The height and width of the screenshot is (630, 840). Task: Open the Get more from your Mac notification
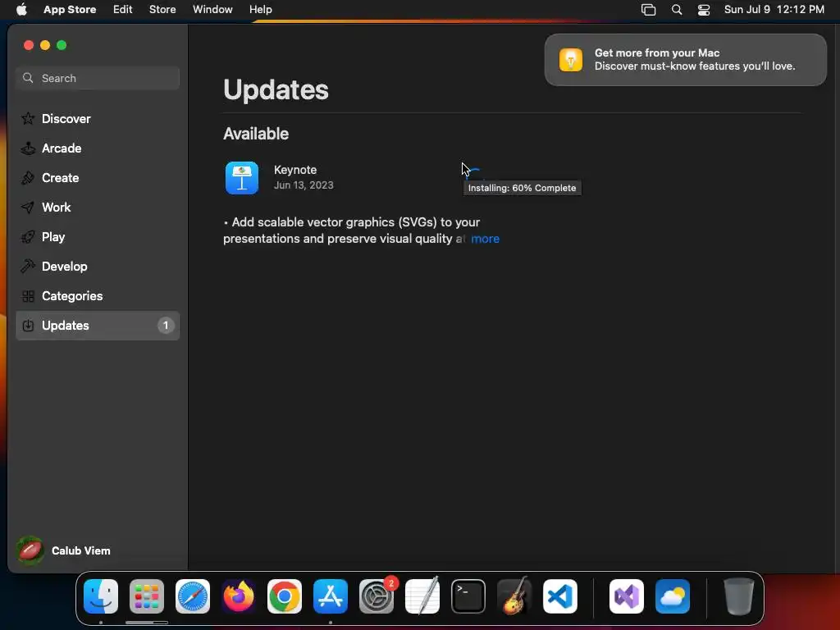685,59
